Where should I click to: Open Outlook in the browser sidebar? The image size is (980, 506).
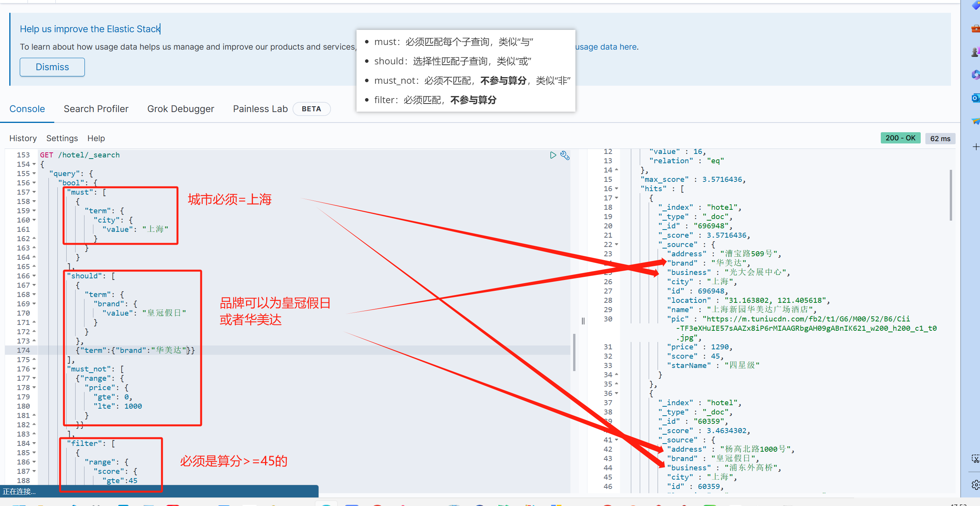975,98
